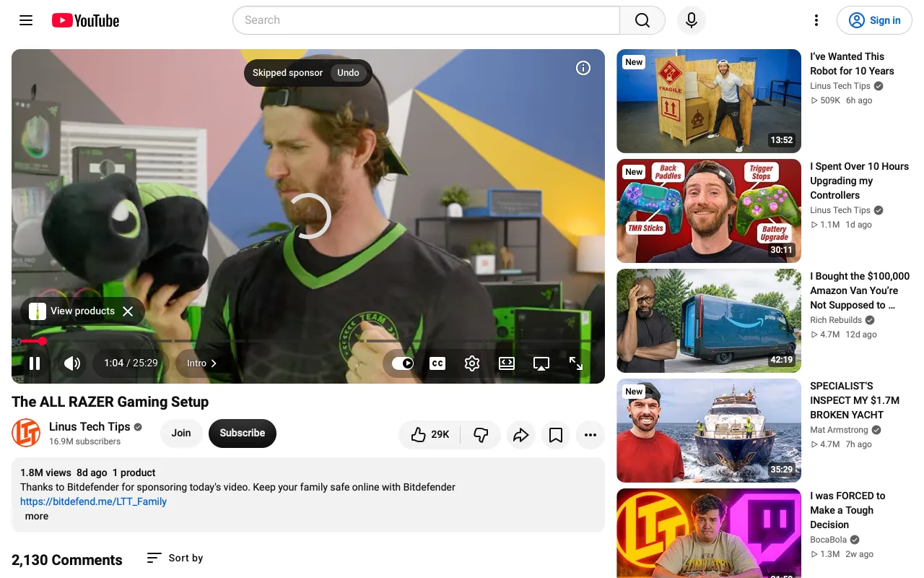
Task: Open more actions ellipsis below video
Action: (x=590, y=434)
